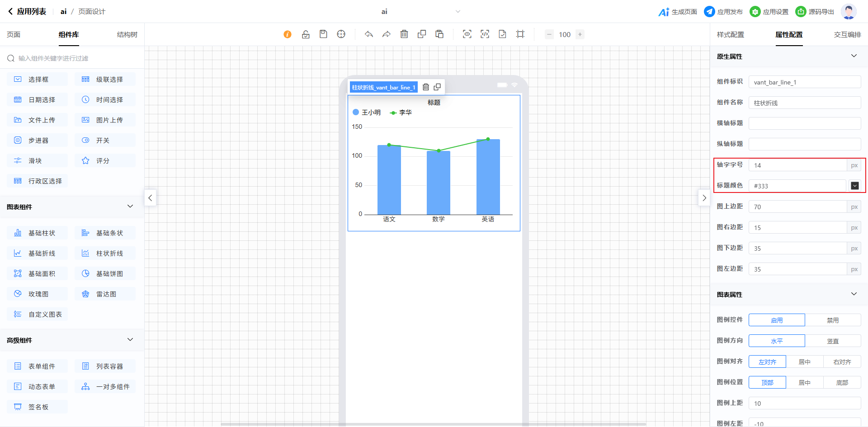The width and height of the screenshot is (868, 427).
Task: Click the save disk icon in toolbar
Action: (323, 34)
